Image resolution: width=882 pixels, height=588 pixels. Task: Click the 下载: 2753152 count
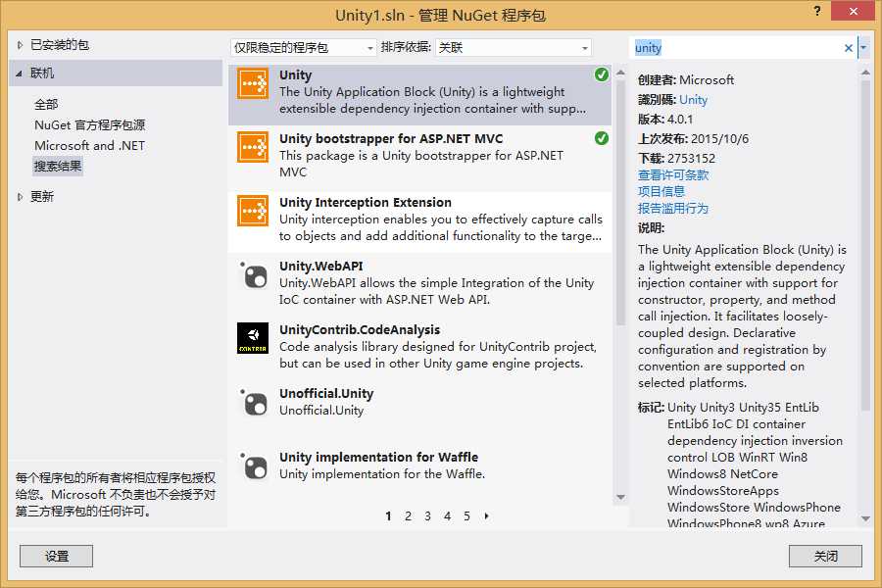click(676, 159)
